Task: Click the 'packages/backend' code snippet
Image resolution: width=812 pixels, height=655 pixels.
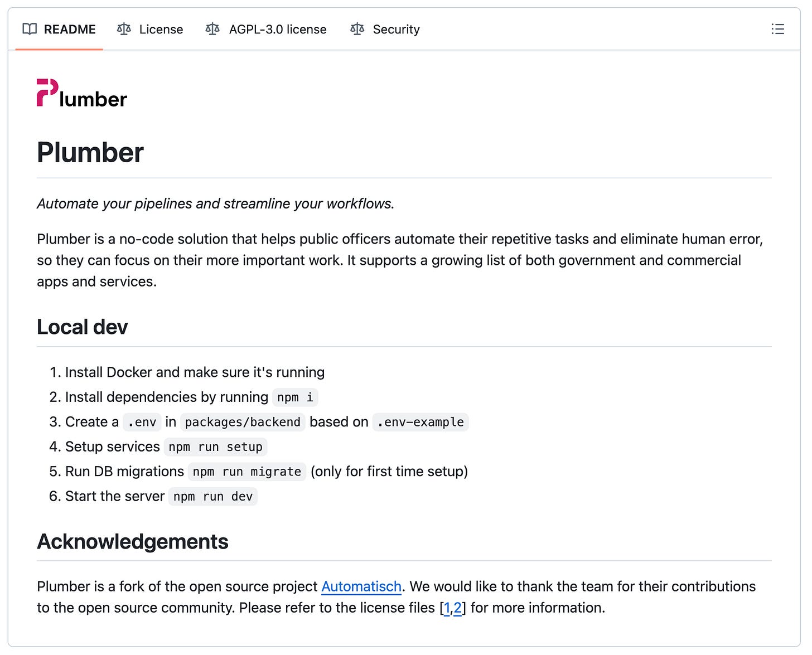Action: coord(243,422)
